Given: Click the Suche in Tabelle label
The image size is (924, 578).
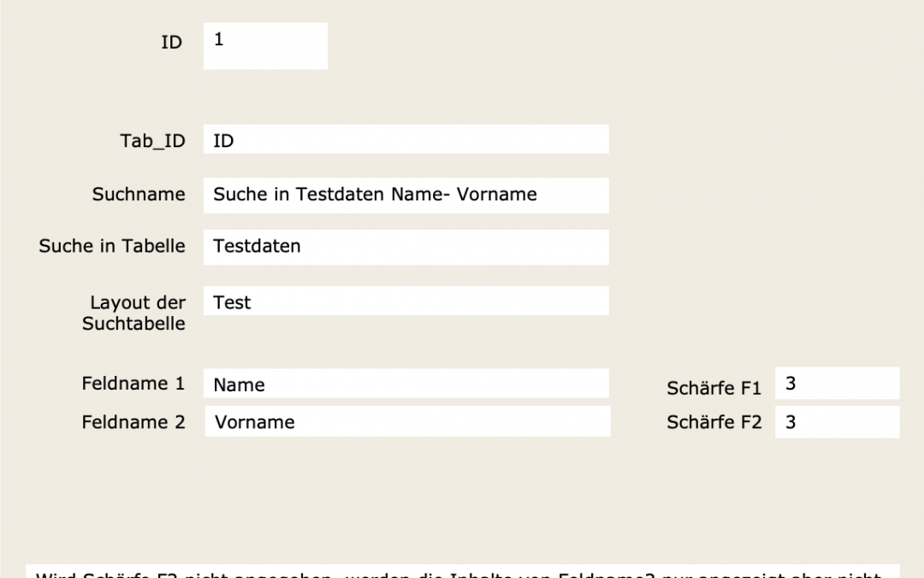Looking at the screenshot, I should click(x=112, y=246).
